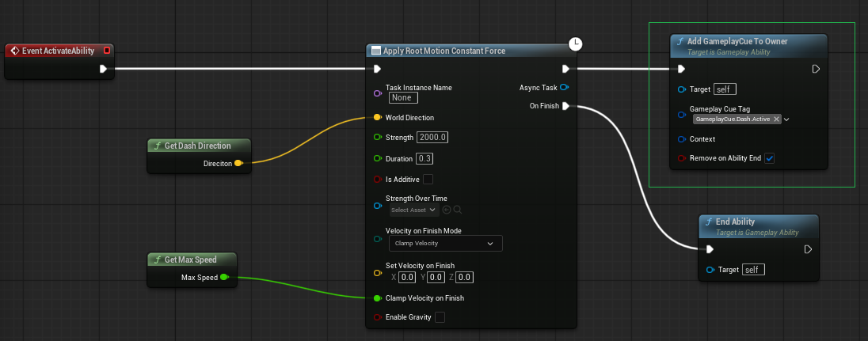Edit the Strength value 2000.0
This screenshot has height=341, width=868.
tap(432, 137)
